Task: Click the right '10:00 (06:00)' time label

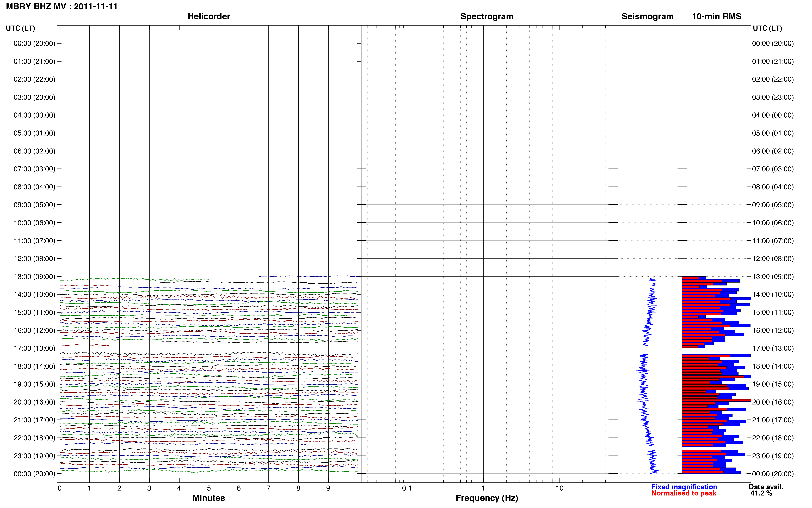Action: click(x=773, y=223)
